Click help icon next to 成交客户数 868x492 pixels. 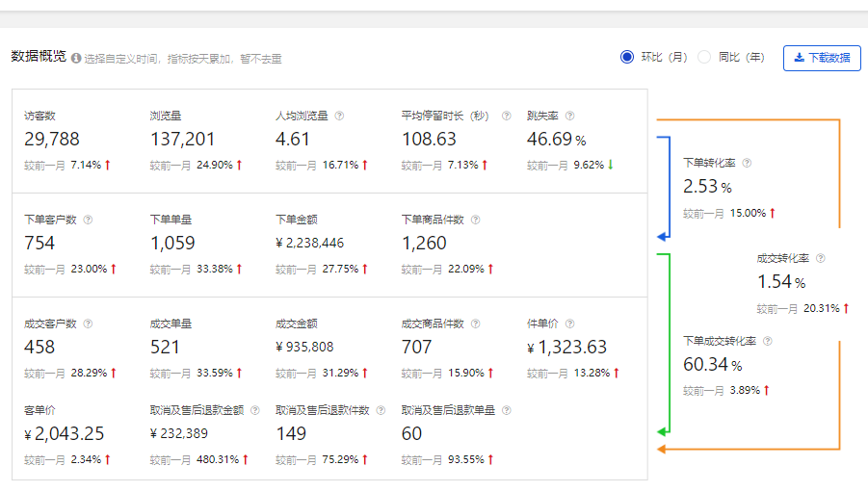click(88, 324)
